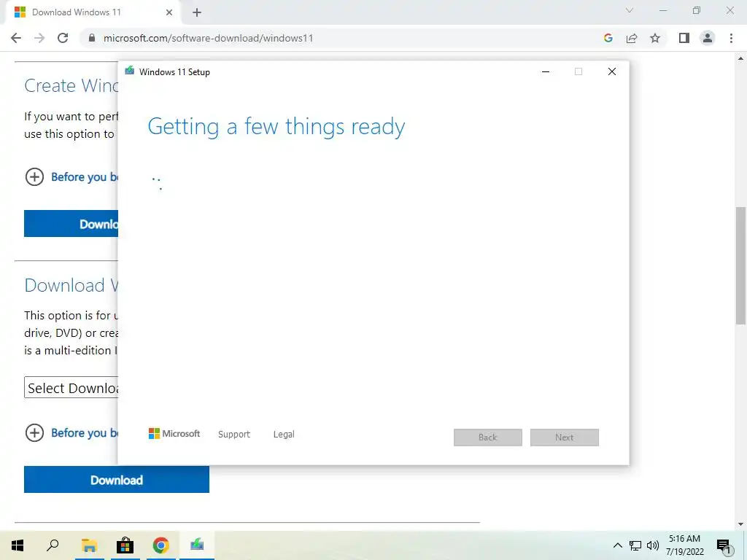The width and height of the screenshot is (747, 560).
Task: Click the browser forward arrow
Action: click(x=39, y=38)
